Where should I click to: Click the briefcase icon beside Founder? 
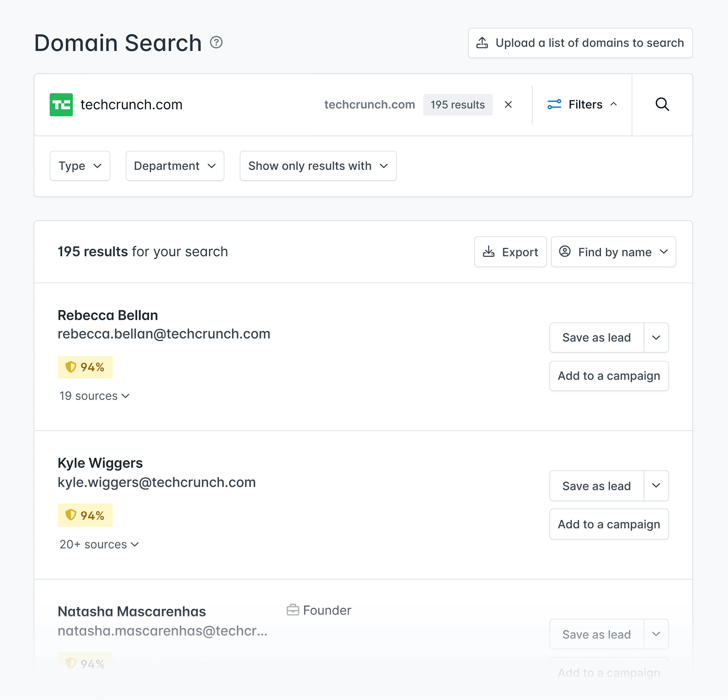point(293,610)
